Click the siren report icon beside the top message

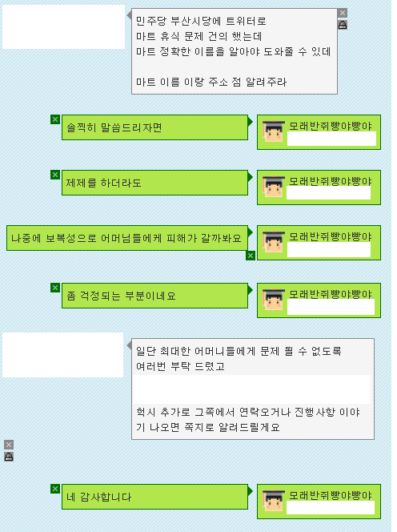tap(343, 25)
